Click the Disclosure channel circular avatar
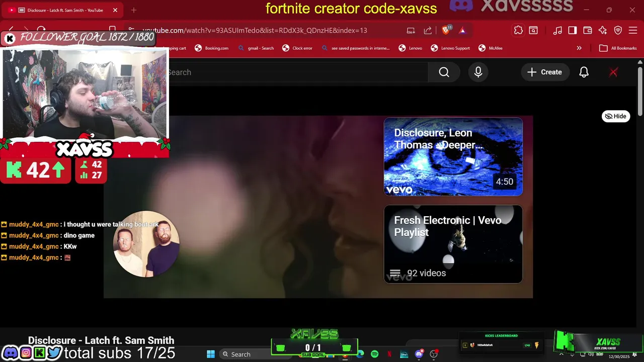This screenshot has height=362, width=644. click(146, 244)
